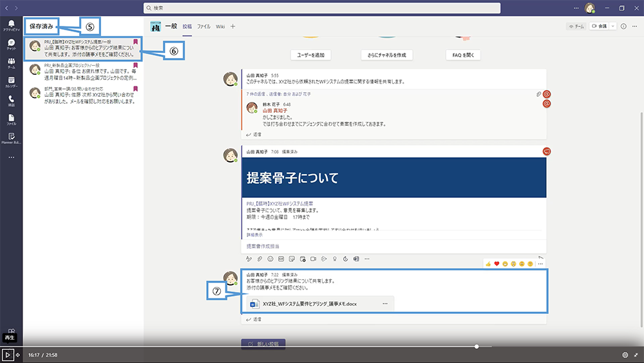Click さらにチャネルを作成 button

[x=386, y=55]
